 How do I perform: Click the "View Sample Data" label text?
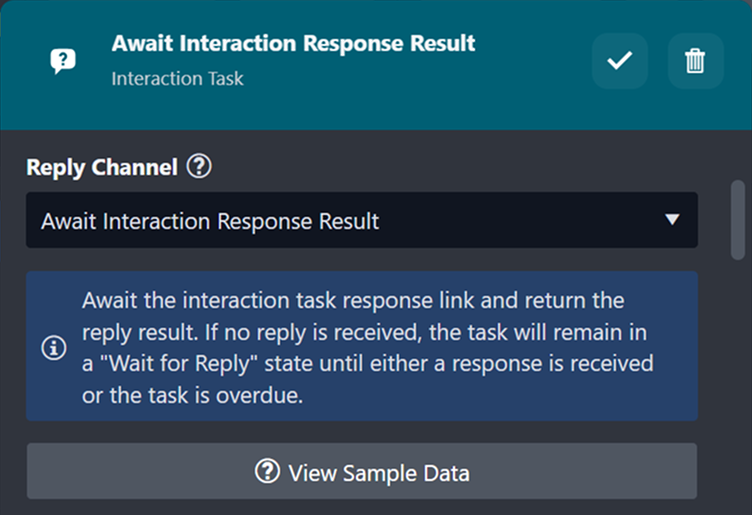378,472
